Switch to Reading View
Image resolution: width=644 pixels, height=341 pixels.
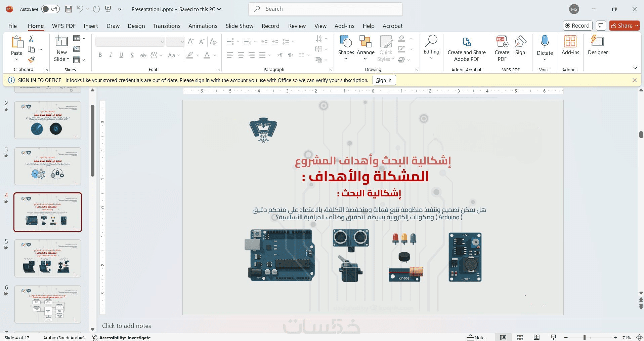coord(536,338)
